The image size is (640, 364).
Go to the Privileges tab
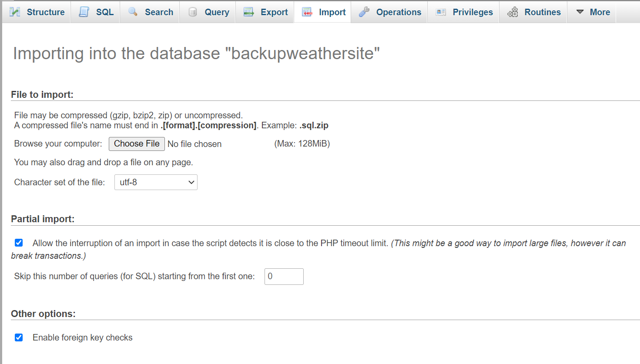click(472, 12)
